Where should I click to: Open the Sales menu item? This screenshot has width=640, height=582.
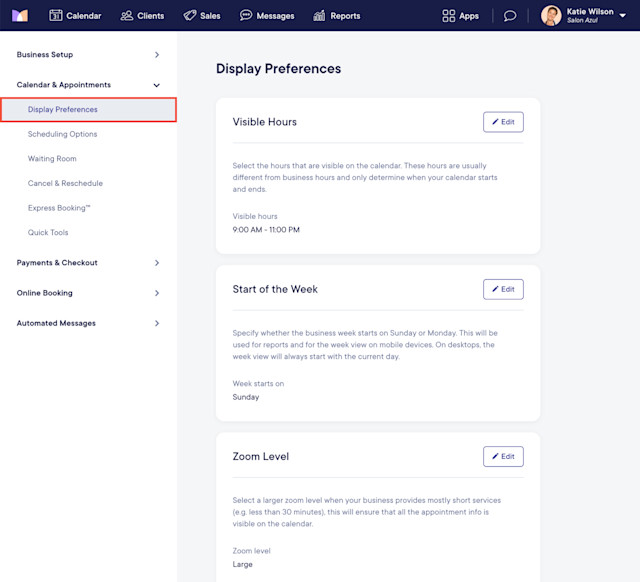pyautogui.click(x=202, y=16)
